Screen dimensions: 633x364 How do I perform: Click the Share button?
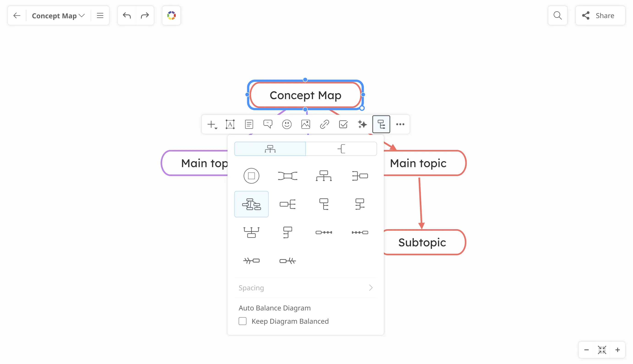coord(600,16)
